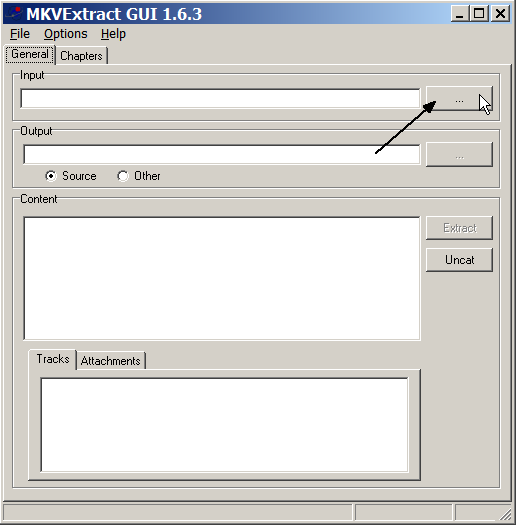Switch to the Chapters tab

(81, 56)
